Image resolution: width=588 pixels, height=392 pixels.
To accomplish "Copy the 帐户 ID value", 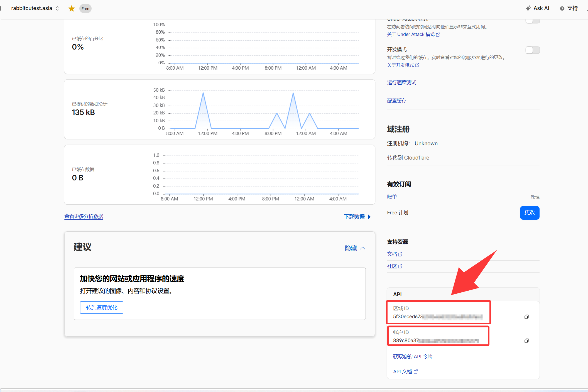I will tap(526, 340).
